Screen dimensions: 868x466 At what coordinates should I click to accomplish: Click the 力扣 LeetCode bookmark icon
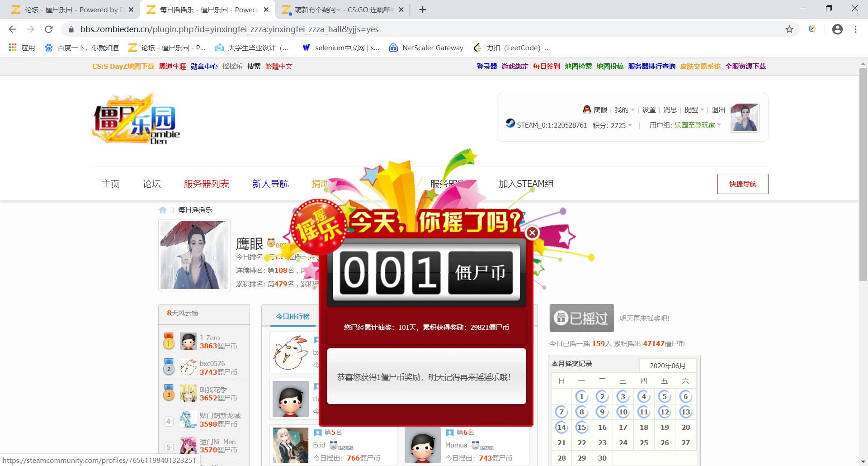click(477, 48)
